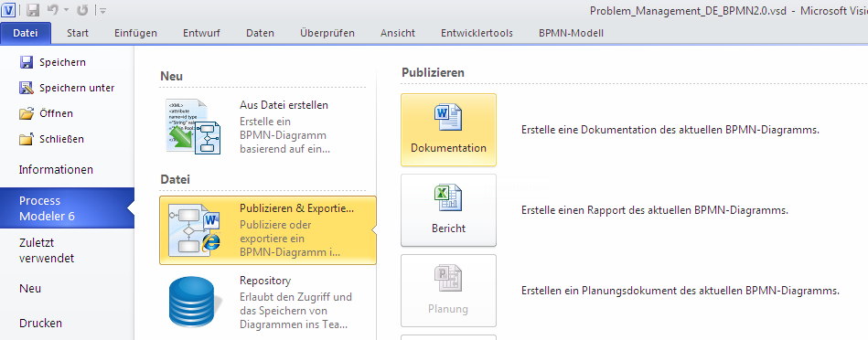Click description 'Publiziere oder exportiere ein BPMN-Diagramm'
Screen dimensions: 868x340
click(x=290, y=239)
